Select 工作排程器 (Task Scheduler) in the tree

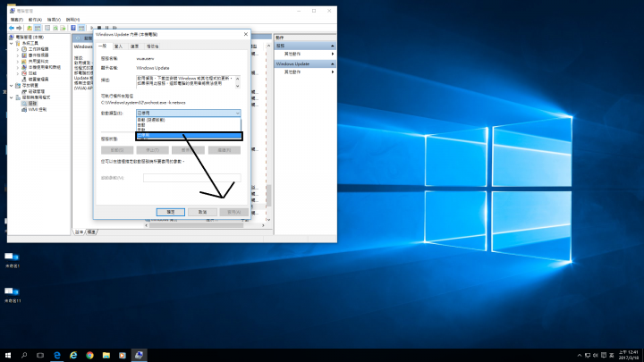pyautogui.click(x=38, y=49)
